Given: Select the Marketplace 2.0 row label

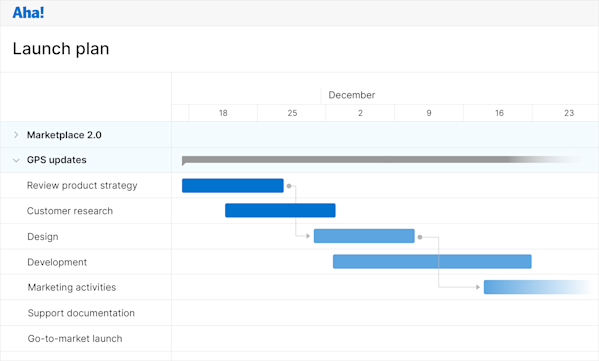Looking at the screenshot, I should click(x=64, y=135).
